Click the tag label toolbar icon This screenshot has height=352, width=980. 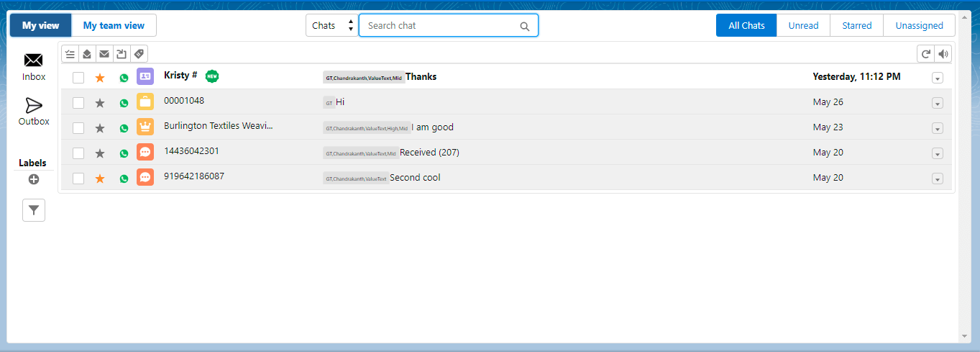coord(139,54)
